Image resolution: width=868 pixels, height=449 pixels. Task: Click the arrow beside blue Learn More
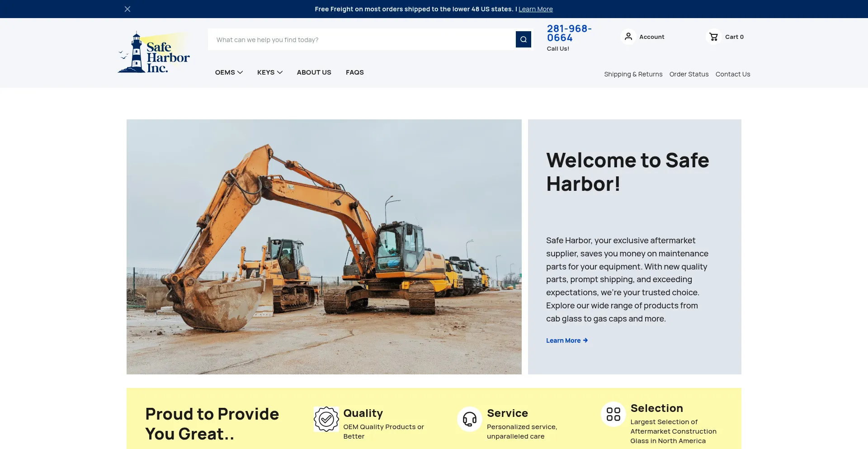585,340
